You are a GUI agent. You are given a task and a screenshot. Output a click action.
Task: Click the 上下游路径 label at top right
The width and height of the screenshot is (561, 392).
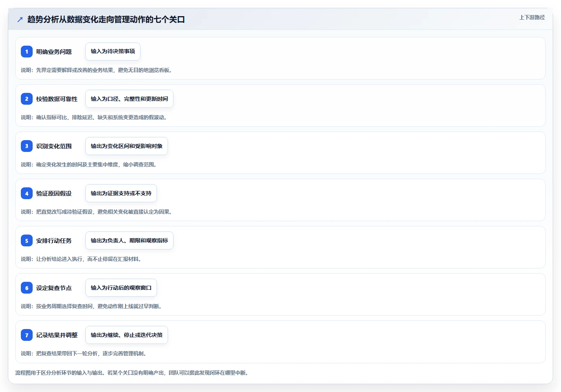[532, 17]
